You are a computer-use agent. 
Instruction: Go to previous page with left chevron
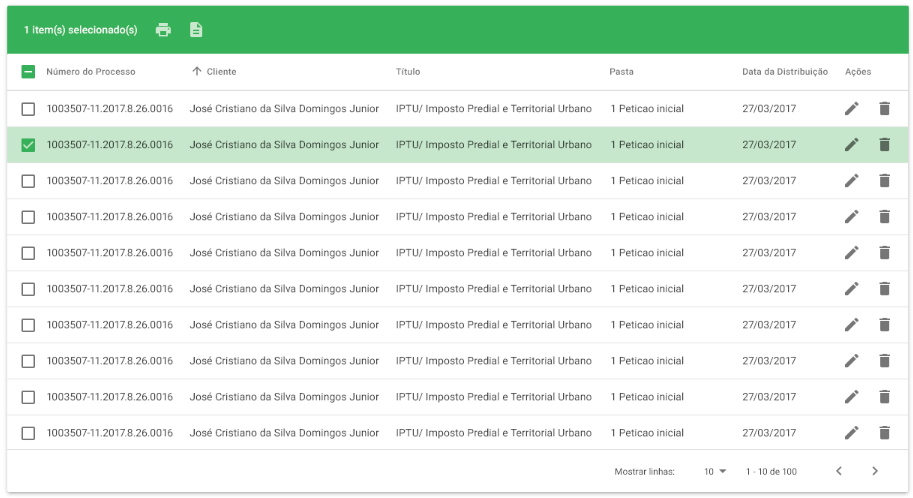tap(839, 471)
